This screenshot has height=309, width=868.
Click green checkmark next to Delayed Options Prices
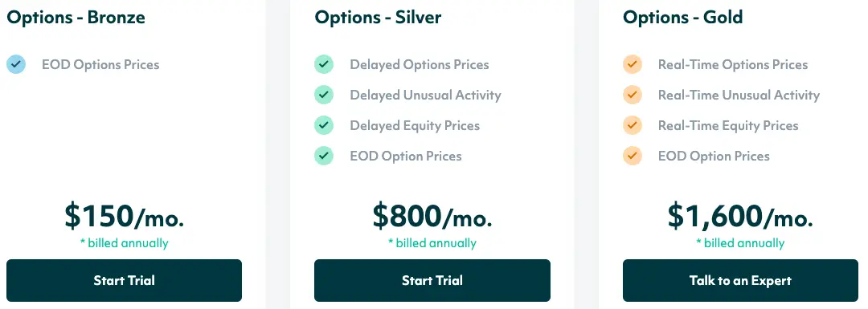pyautogui.click(x=324, y=65)
